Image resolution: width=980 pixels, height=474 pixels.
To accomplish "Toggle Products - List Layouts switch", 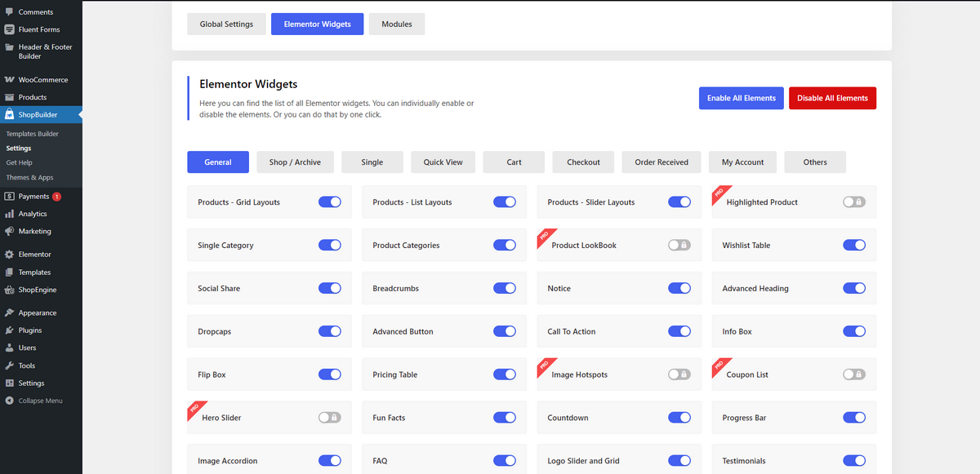I will click(x=505, y=202).
